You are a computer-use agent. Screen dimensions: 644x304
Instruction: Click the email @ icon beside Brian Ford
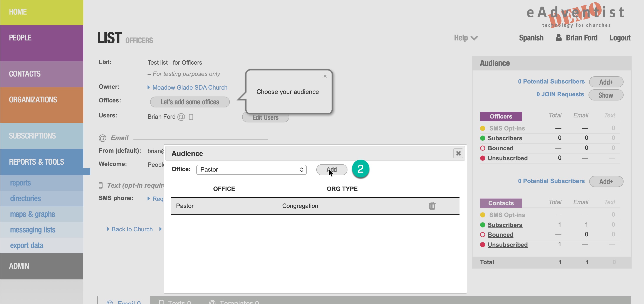181,117
